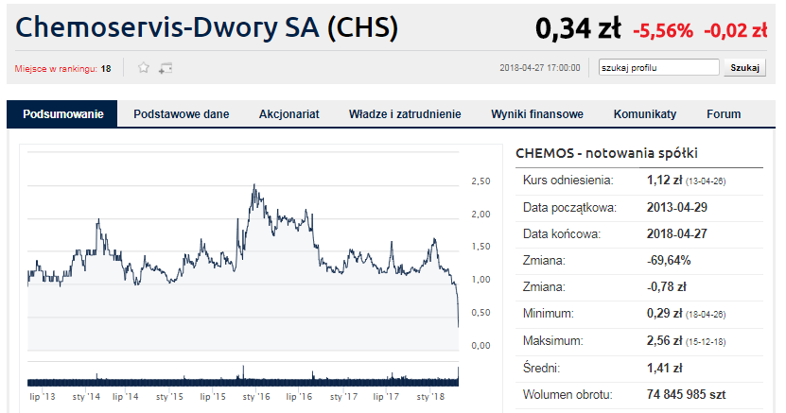Click the -5,56% percentage change value

point(663,31)
